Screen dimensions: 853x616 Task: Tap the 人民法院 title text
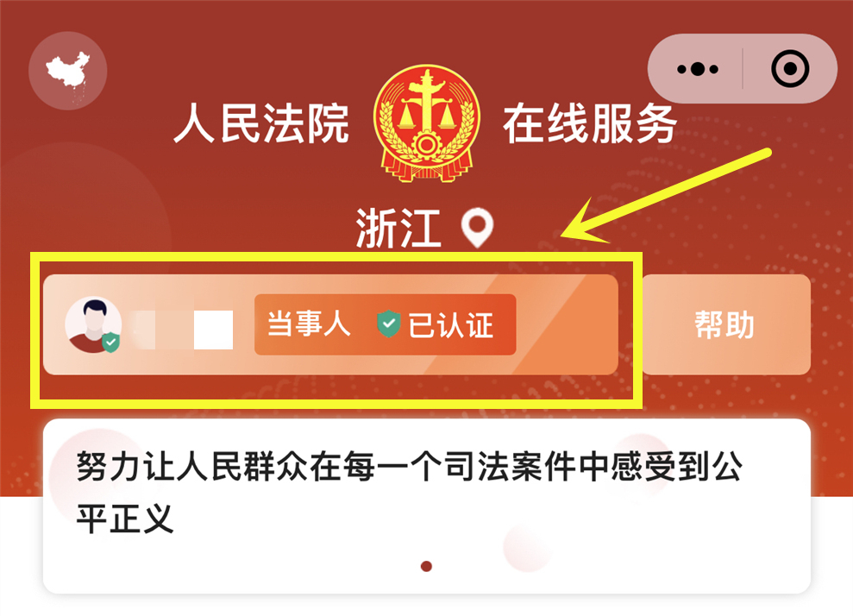261,124
